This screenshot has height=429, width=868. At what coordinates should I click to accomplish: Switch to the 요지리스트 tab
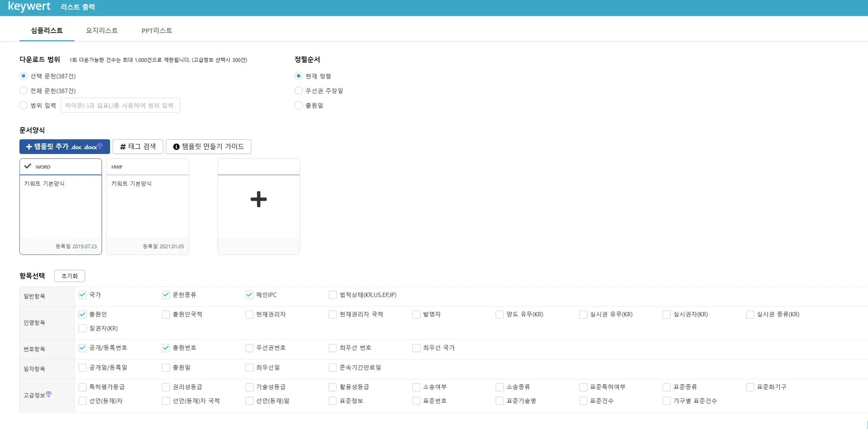[102, 30]
